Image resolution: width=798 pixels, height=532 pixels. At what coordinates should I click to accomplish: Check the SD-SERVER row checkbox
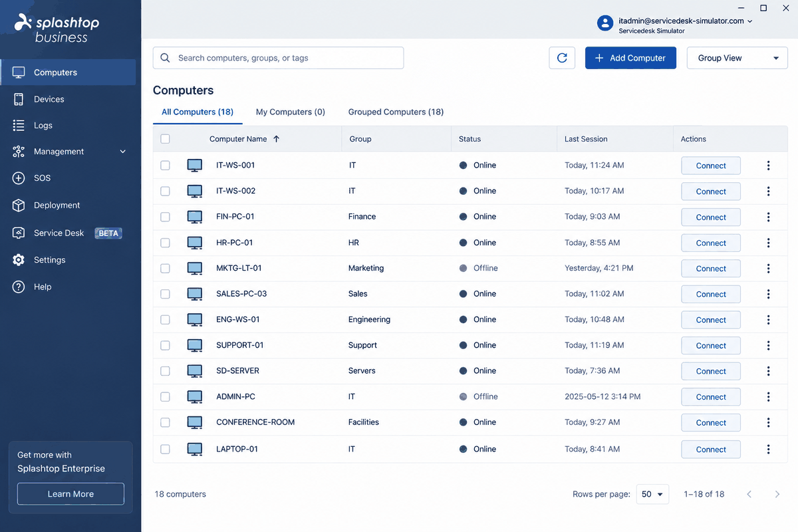[165, 371]
